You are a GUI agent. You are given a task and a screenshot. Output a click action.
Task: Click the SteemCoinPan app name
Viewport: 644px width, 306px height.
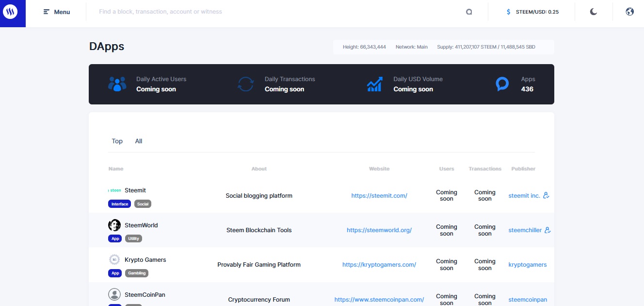tap(145, 295)
